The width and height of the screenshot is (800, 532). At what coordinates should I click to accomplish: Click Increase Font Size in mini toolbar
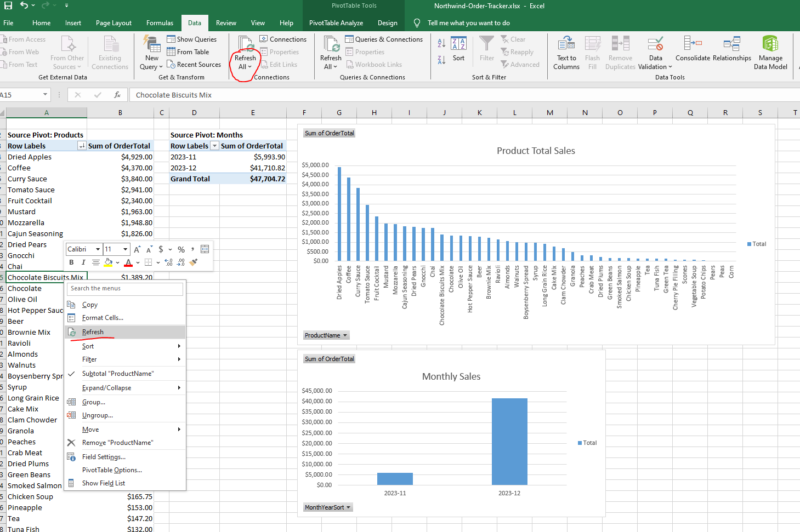[137, 249]
